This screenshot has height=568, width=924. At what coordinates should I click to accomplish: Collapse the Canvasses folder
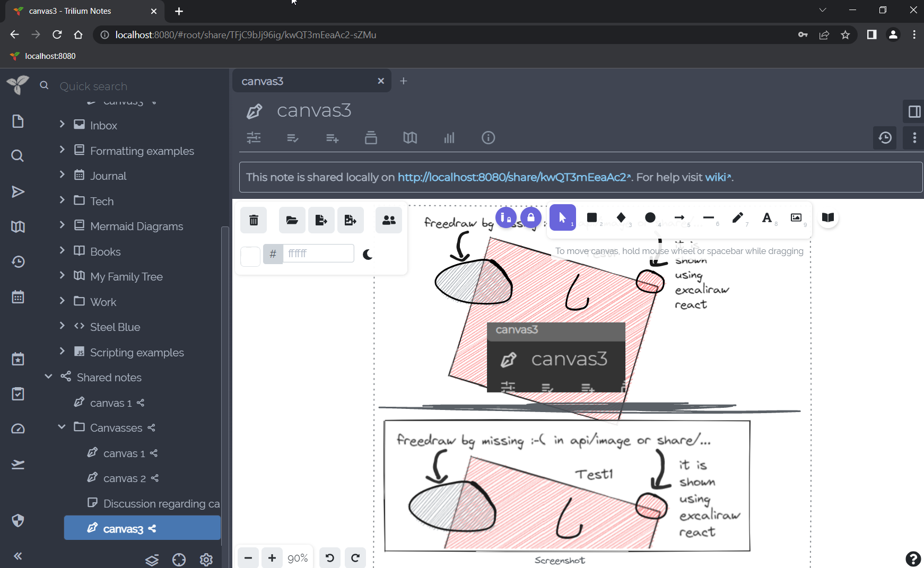tap(61, 427)
